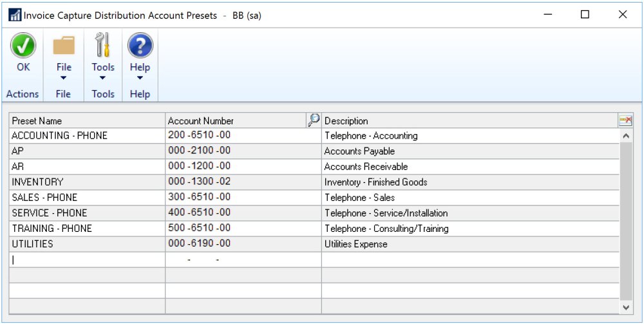Click the empty Preset Name field in the new row
The image size is (644, 324).
pyautogui.click(x=87, y=260)
